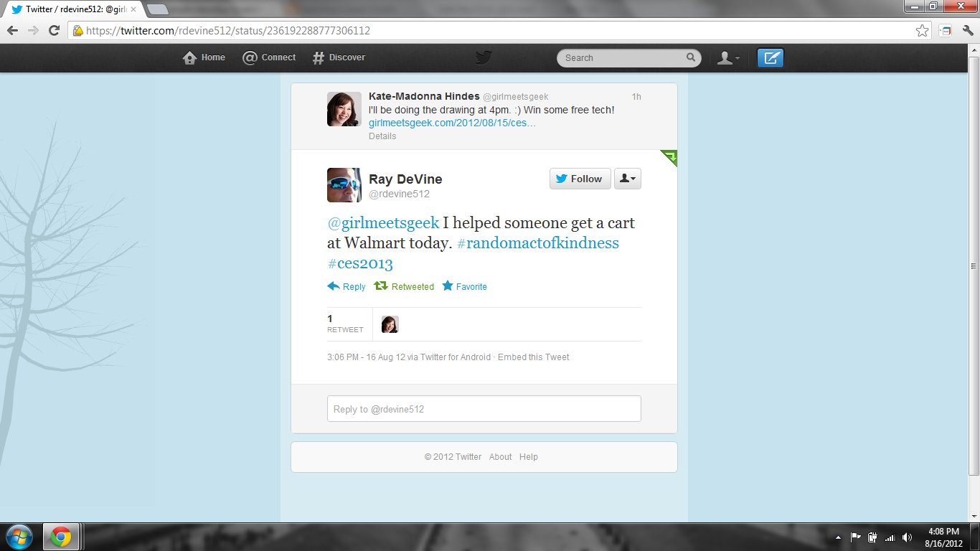The image size is (980, 551).
Task: Open the Discover tab
Action: (339, 57)
